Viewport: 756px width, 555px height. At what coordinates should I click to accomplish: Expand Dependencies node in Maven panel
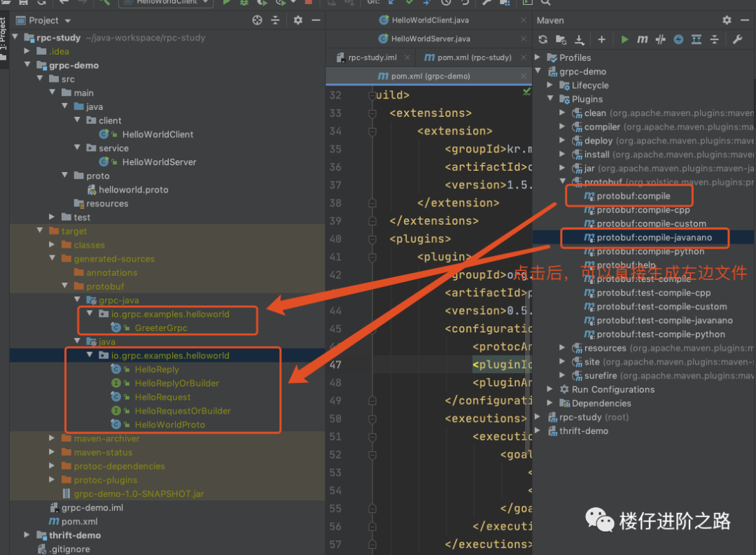[550, 402]
